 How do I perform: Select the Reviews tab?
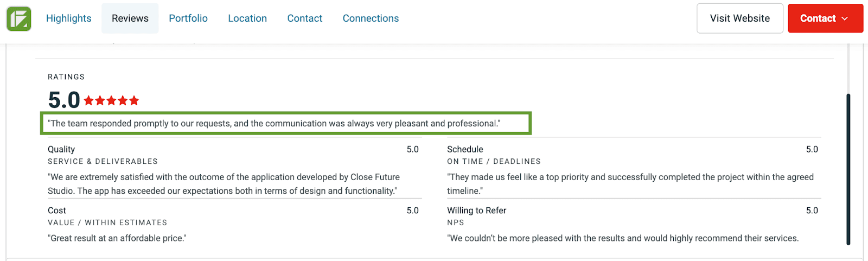click(130, 18)
